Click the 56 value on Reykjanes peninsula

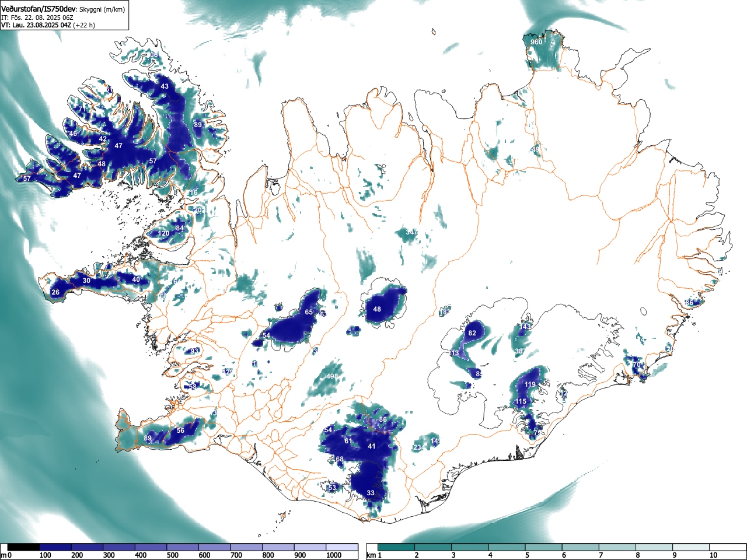click(180, 430)
